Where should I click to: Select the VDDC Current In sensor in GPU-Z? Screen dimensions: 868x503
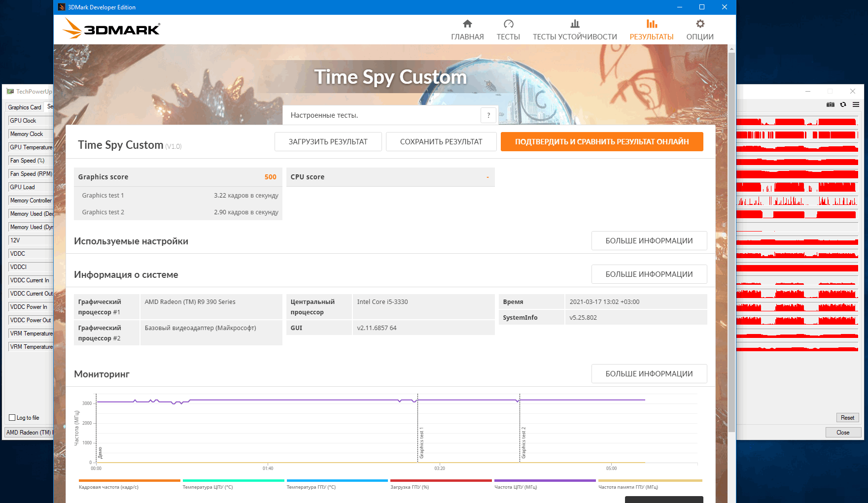point(31,280)
